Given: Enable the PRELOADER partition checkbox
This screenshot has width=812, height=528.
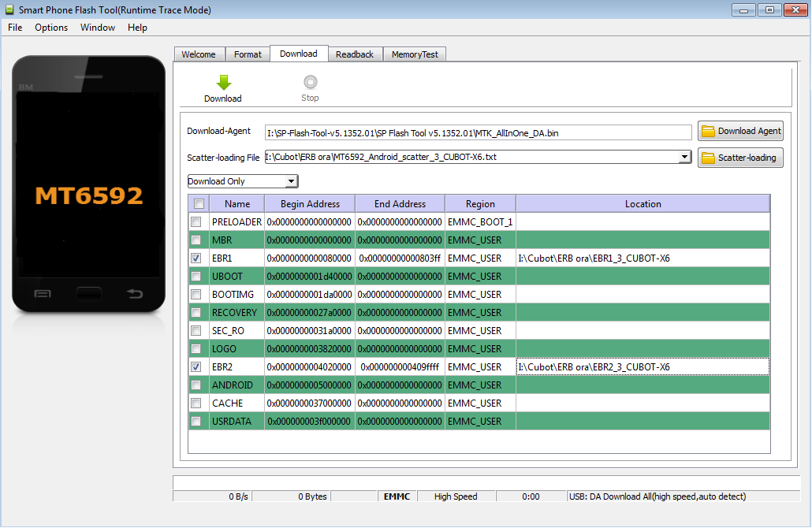Looking at the screenshot, I should [x=196, y=221].
